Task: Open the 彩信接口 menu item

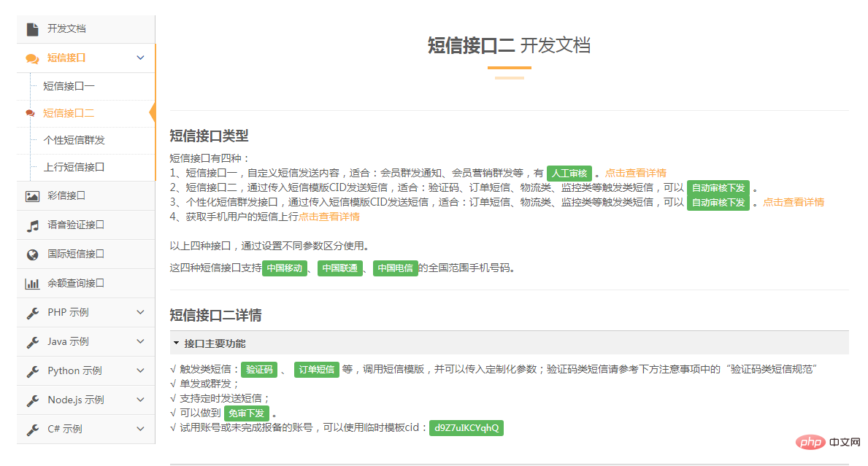Action: (86, 195)
